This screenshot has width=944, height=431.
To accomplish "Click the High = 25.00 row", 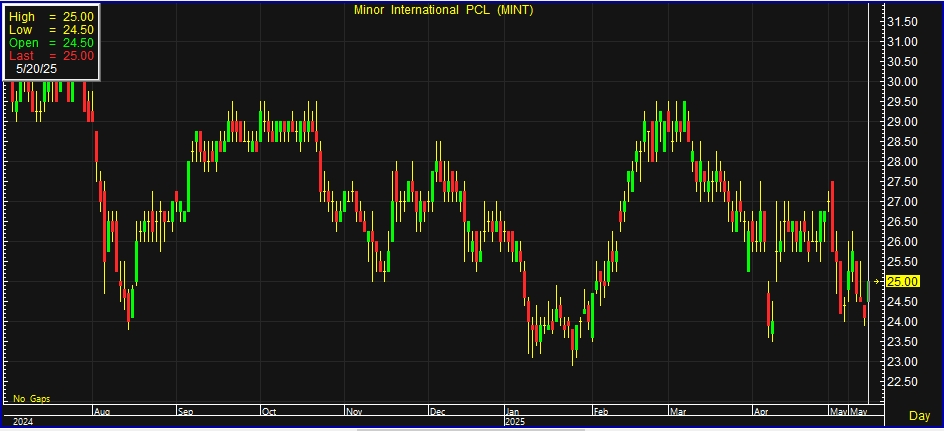I will [51, 17].
